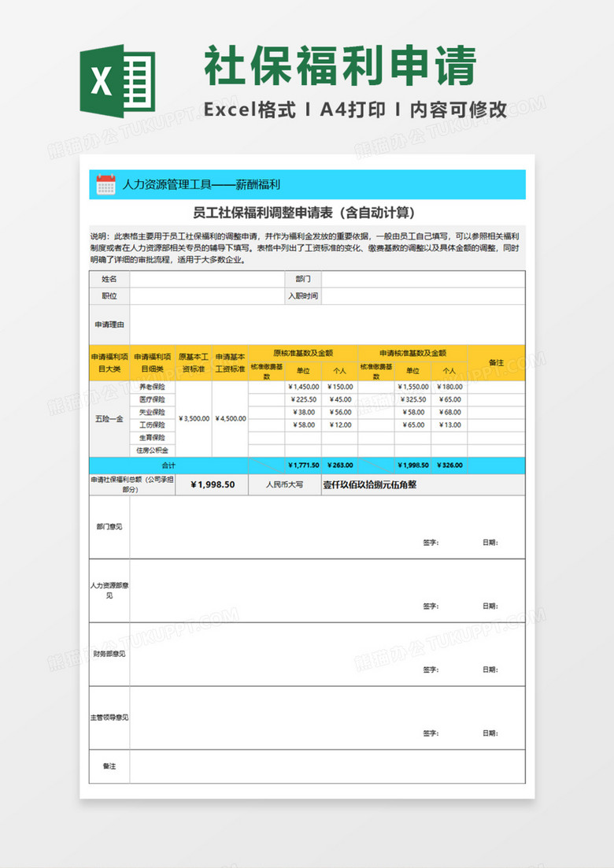Select the empty 申请理由 field

coord(327,324)
